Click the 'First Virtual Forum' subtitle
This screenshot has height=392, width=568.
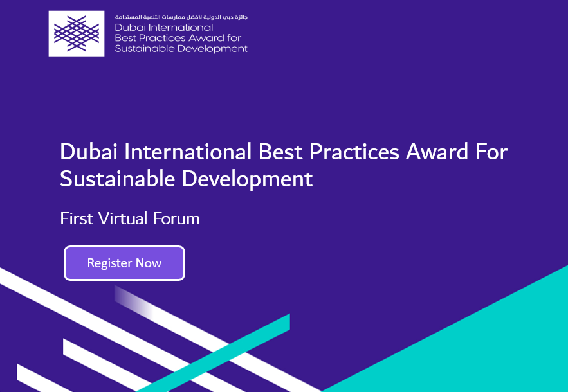click(x=130, y=218)
